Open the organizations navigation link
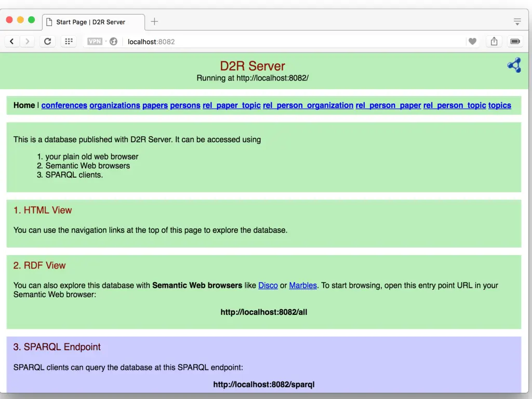The height and width of the screenshot is (399, 532). [x=115, y=105]
